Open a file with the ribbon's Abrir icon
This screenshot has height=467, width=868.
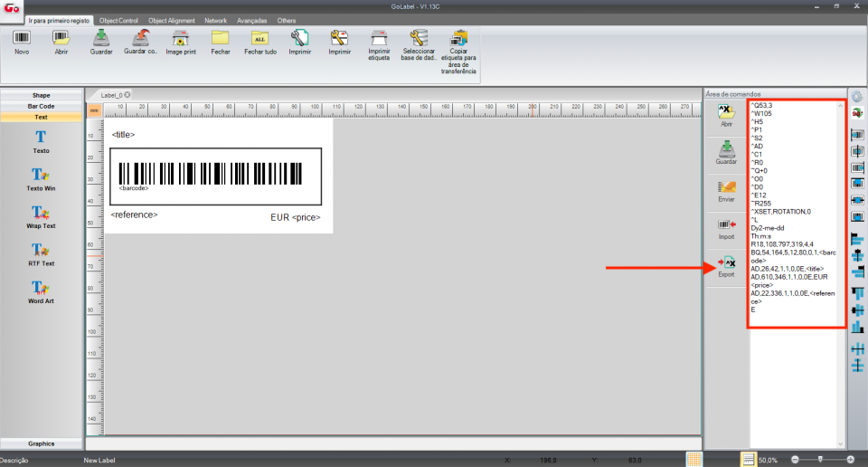click(61, 39)
